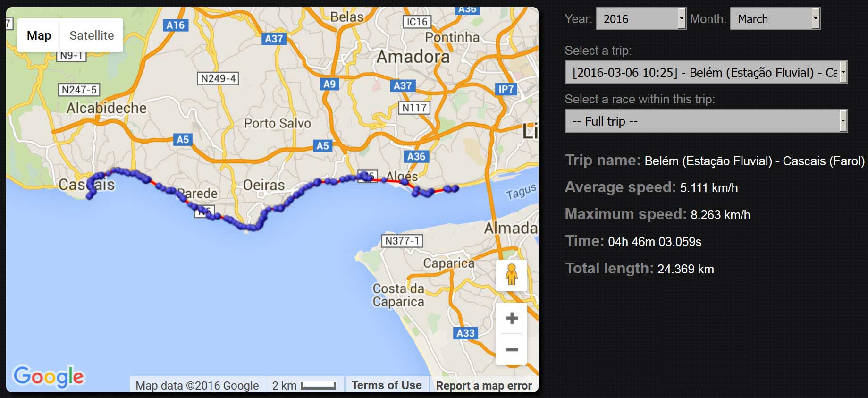Viewport: 868px width, 398px height.
Task: Click the A5 shield near Alcabideche
Action: pos(182,139)
